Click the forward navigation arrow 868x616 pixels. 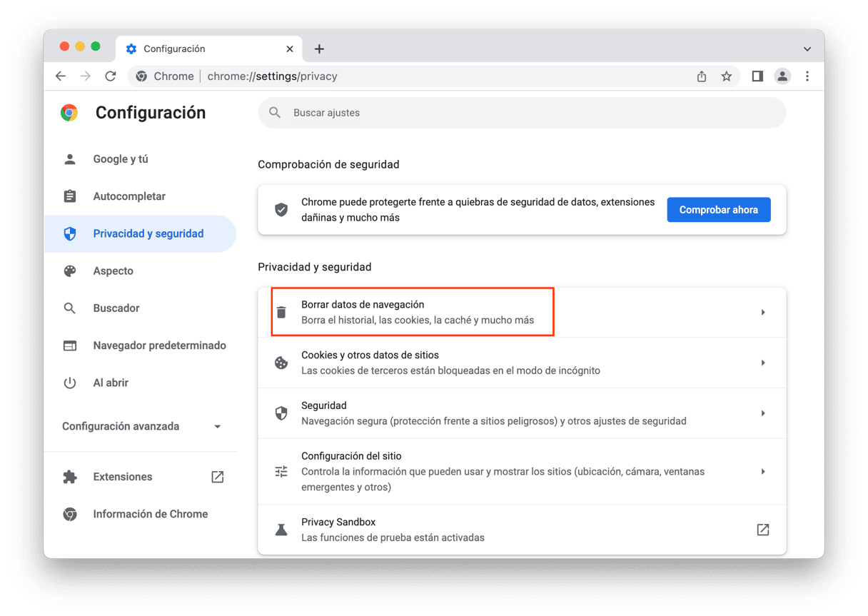pyautogui.click(x=86, y=76)
